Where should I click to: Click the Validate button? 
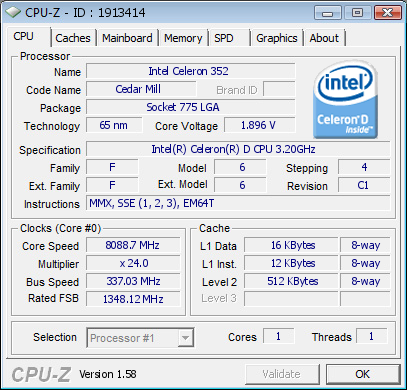pos(282,374)
